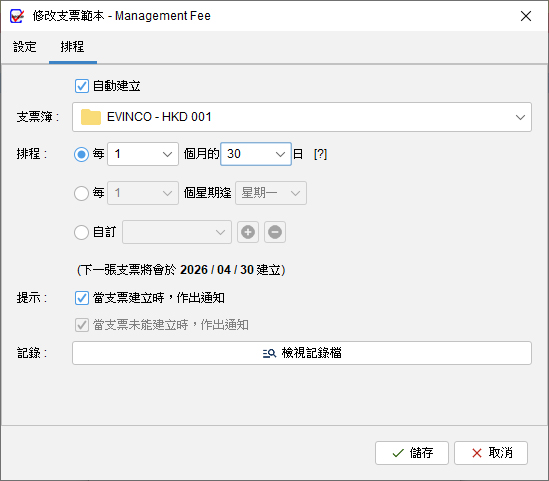Viewport: 549px width, 481px height.
Task: Select the 排程 tab
Action: tap(72, 47)
